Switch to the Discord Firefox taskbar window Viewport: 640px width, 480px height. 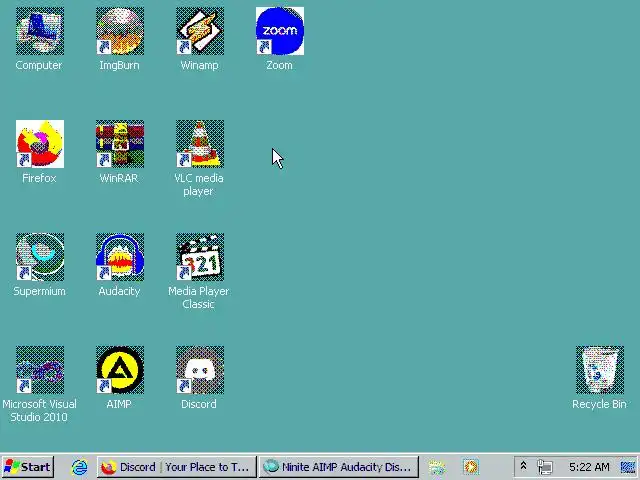coord(177,467)
